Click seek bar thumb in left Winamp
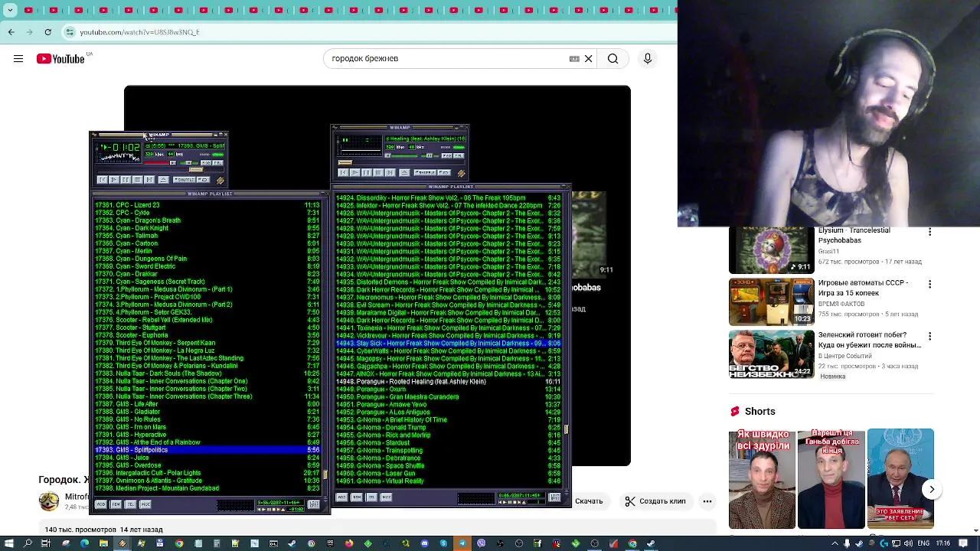The image size is (980, 551). [196, 170]
